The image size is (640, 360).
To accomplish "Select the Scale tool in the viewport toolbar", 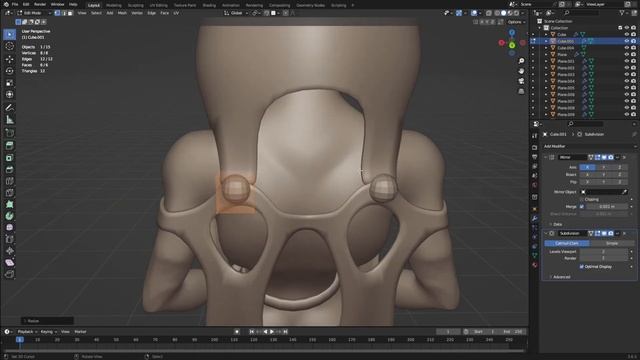I will click(x=9, y=83).
